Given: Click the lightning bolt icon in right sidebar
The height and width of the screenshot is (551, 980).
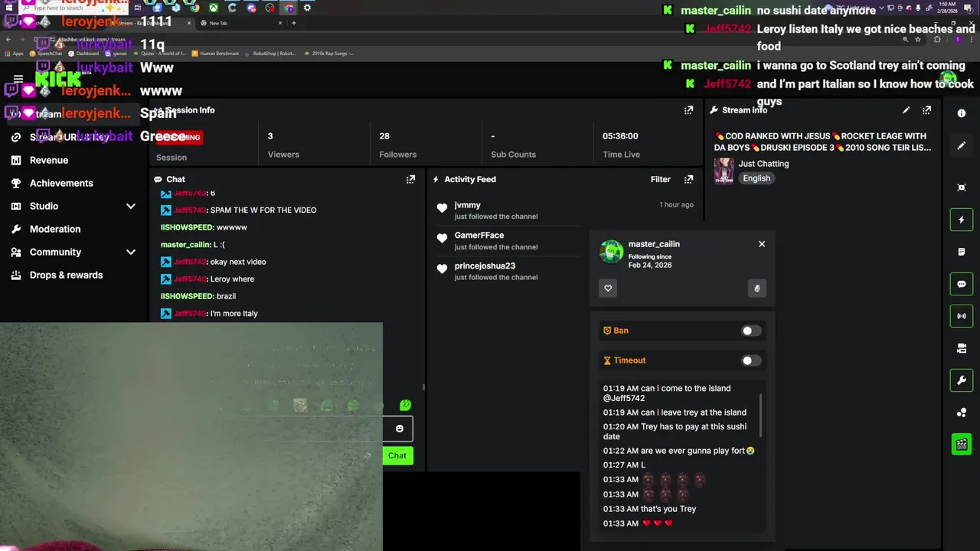Looking at the screenshot, I should pyautogui.click(x=962, y=220).
